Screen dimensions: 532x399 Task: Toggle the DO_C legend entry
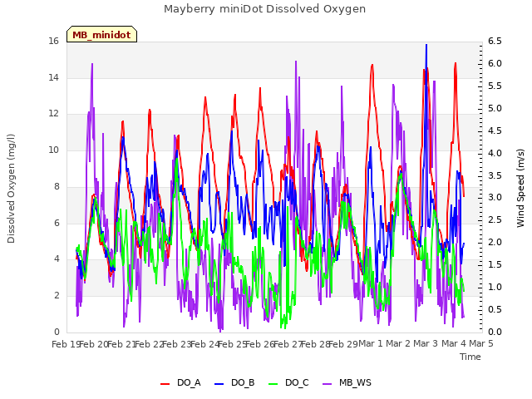pos(288,382)
